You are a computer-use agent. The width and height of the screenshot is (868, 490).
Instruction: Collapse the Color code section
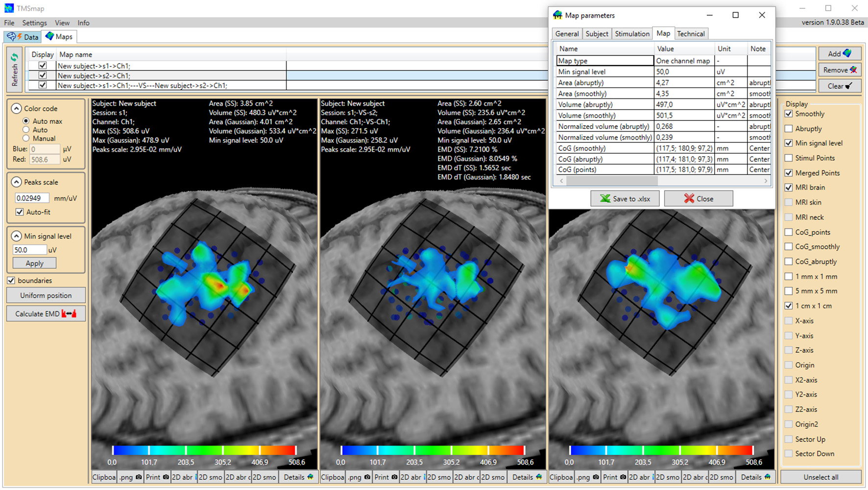pyautogui.click(x=16, y=109)
